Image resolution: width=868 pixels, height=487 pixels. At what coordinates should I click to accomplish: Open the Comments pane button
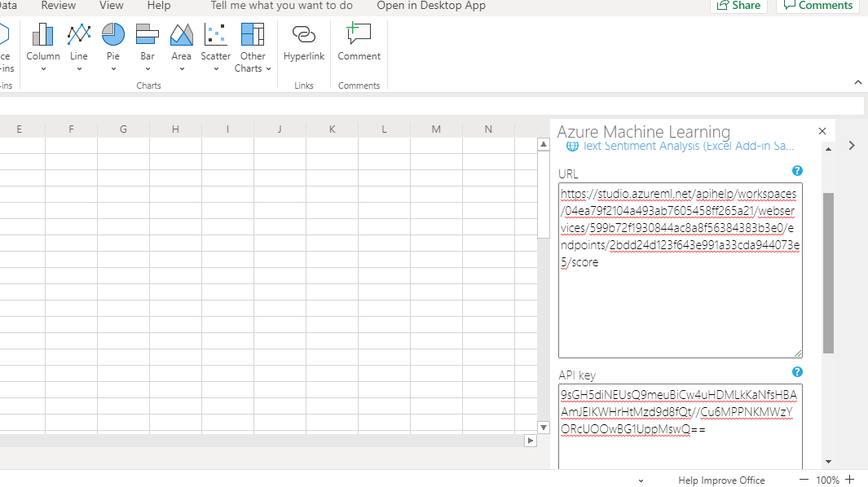click(x=817, y=6)
